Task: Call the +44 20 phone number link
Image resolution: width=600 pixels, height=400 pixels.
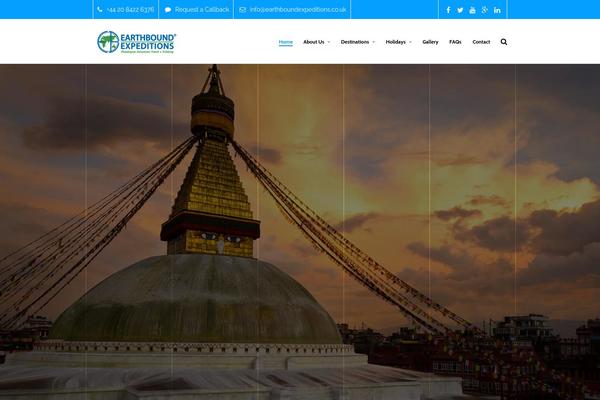Action: [x=130, y=10]
